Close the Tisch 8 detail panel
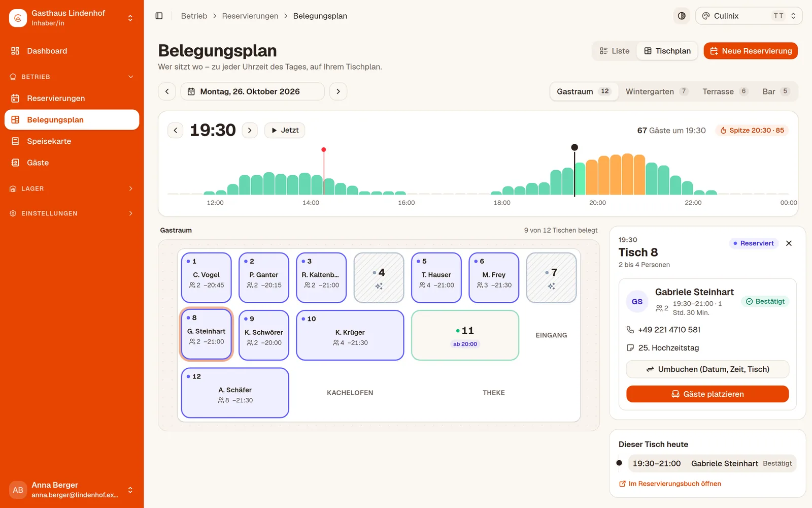 pyautogui.click(x=789, y=243)
